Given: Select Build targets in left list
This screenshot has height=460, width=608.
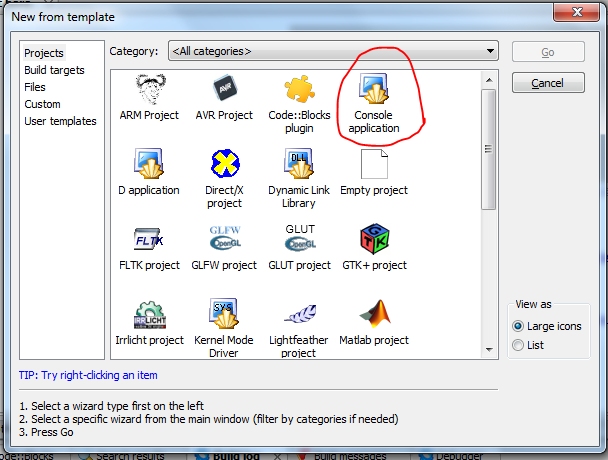Looking at the screenshot, I should [54, 70].
